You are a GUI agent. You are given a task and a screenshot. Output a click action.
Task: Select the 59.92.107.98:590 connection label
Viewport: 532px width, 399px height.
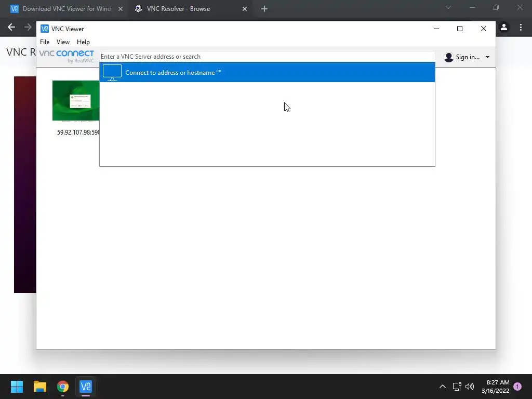pyautogui.click(x=78, y=132)
